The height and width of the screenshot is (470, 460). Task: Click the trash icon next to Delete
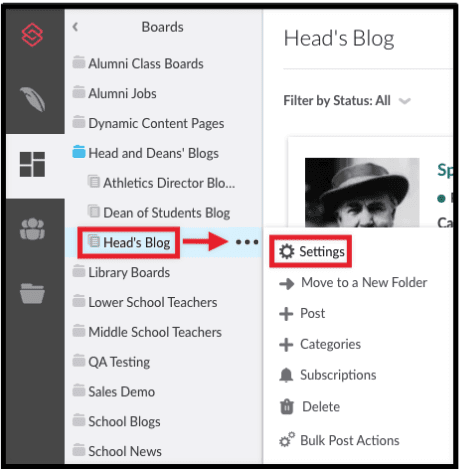click(287, 407)
